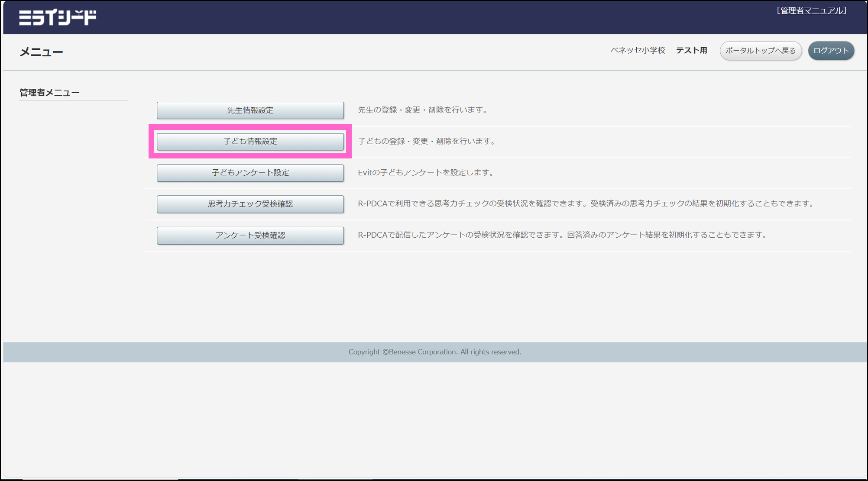Viewport: 868px width, 481px height.
Task: Open 先生情報設定 to manage teacher info
Action: [x=250, y=110]
